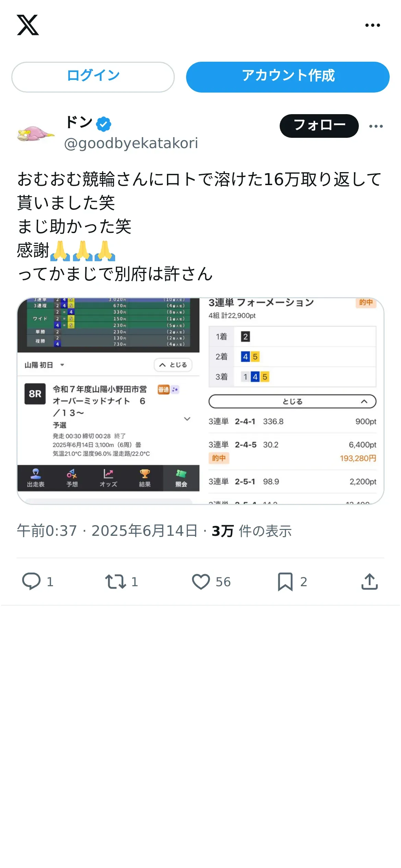The image size is (401, 868).
Task: Click the share upload icon
Action: click(x=369, y=581)
